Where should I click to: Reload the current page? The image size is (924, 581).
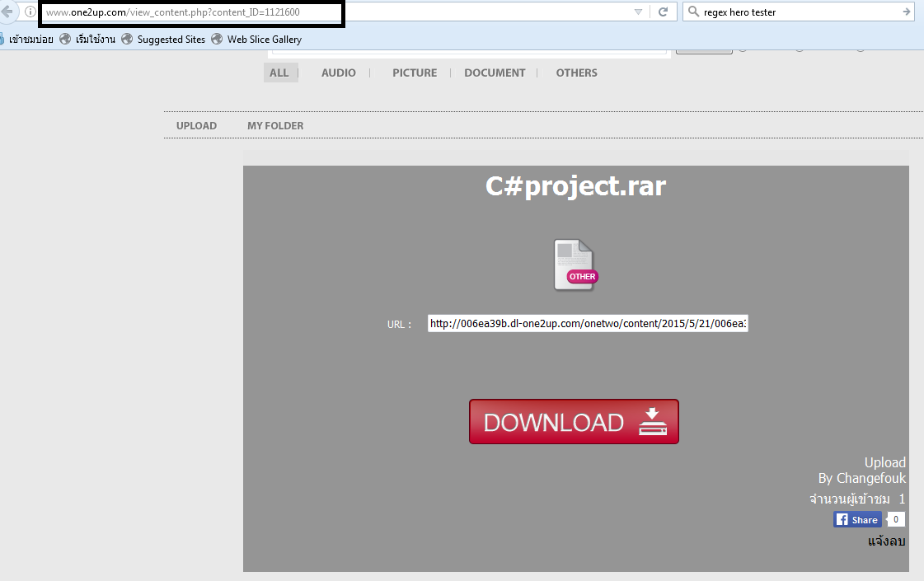click(663, 12)
